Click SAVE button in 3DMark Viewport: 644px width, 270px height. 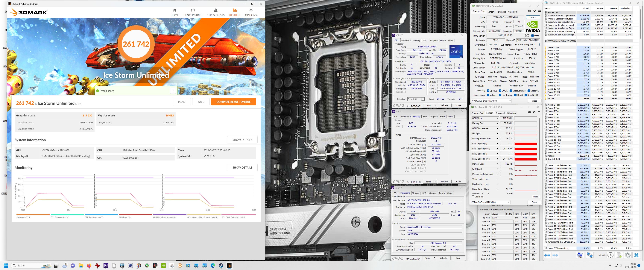(201, 102)
